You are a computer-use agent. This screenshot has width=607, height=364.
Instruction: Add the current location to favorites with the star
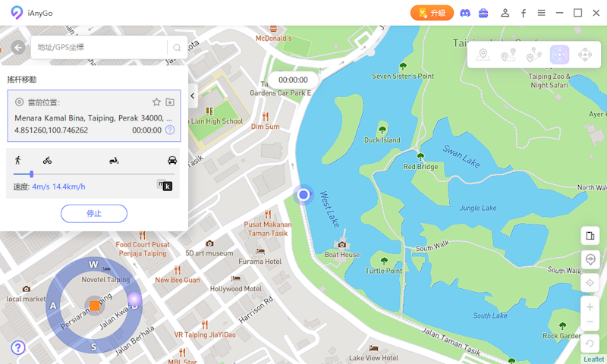click(156, 102)
